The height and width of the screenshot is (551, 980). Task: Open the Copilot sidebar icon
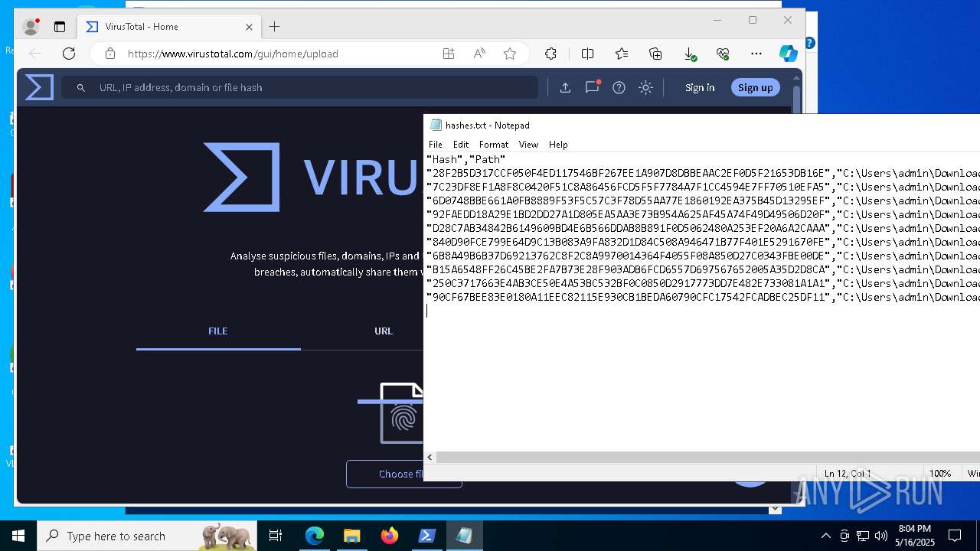(789, 54)
